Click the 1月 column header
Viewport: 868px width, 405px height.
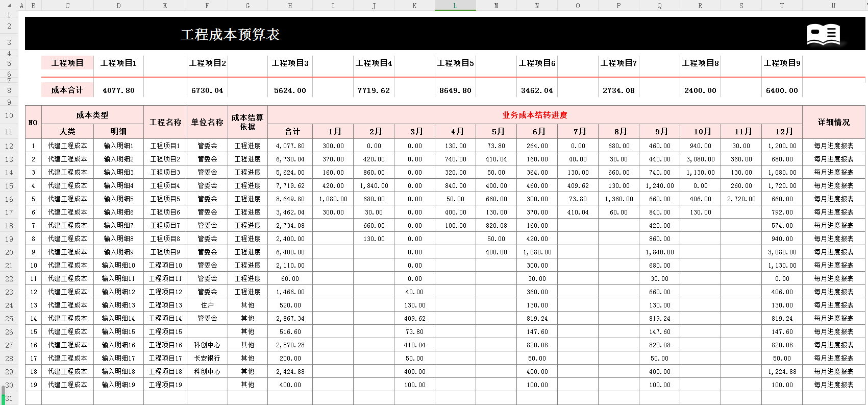[333, 131]
